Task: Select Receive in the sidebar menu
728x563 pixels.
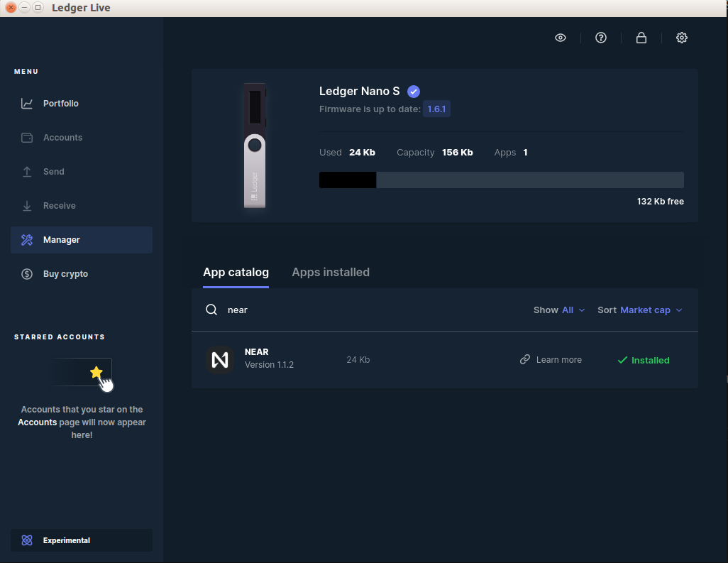Action: [82, 206]
